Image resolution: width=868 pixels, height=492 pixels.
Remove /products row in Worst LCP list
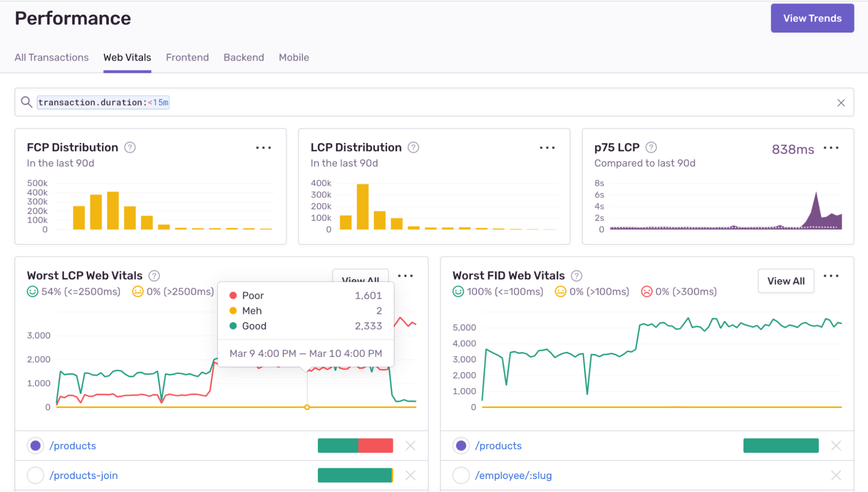410,446
